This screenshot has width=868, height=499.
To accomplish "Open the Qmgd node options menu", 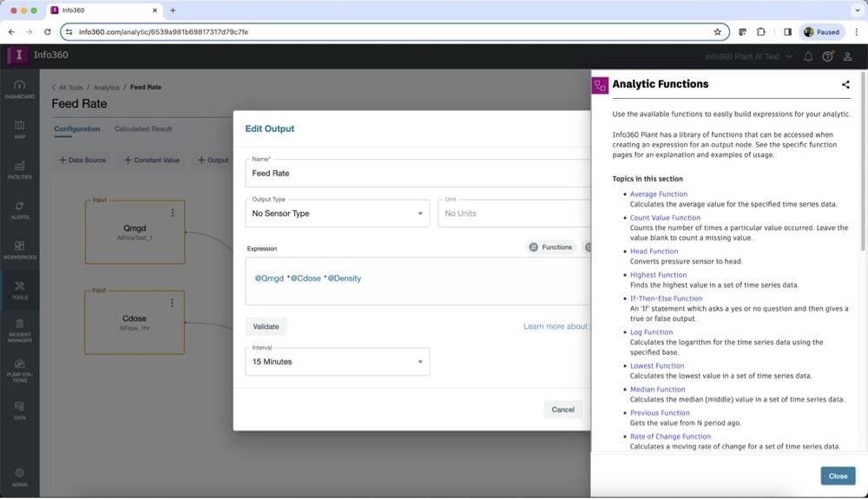I will (x=173, y=213).
